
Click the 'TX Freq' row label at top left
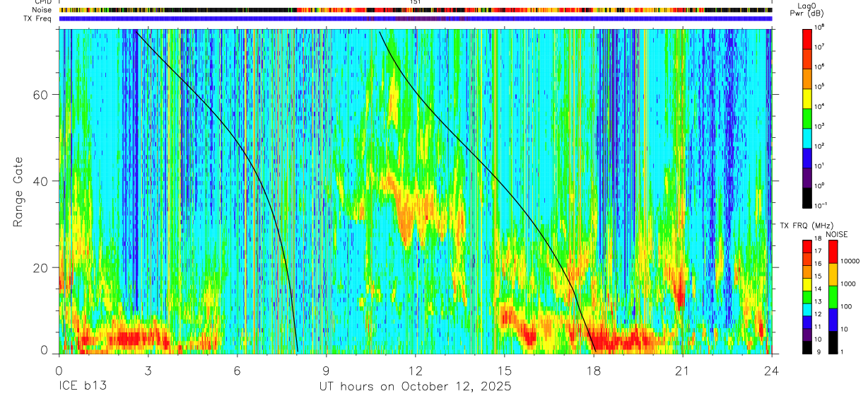(x=38, y=18)
